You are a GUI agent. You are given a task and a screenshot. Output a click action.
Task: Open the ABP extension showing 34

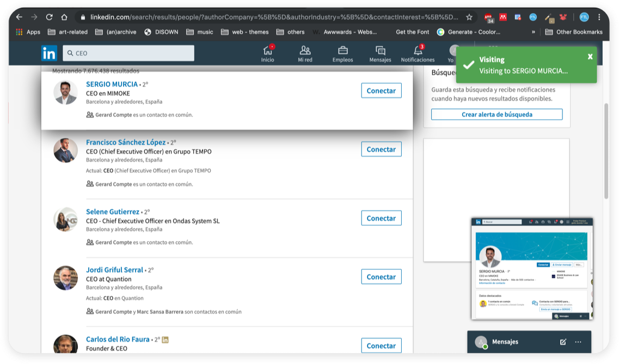pos(489,18)
